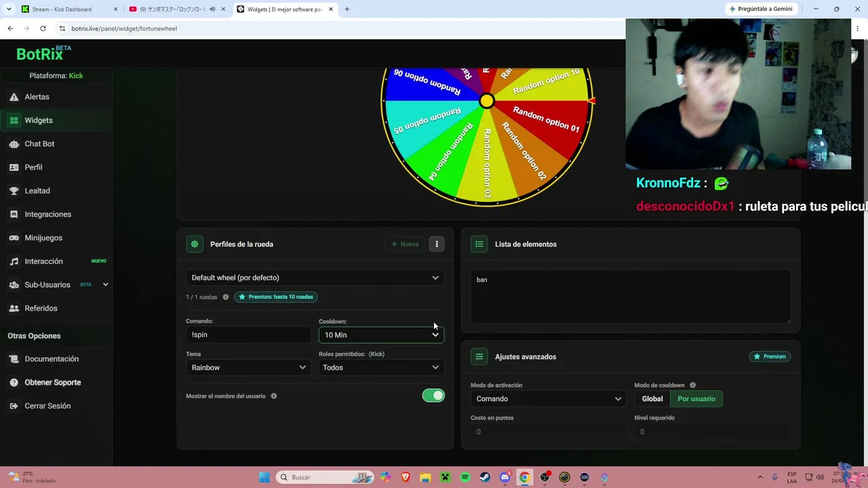Open a new browser tab
The image size is (868, 488).
347,9
